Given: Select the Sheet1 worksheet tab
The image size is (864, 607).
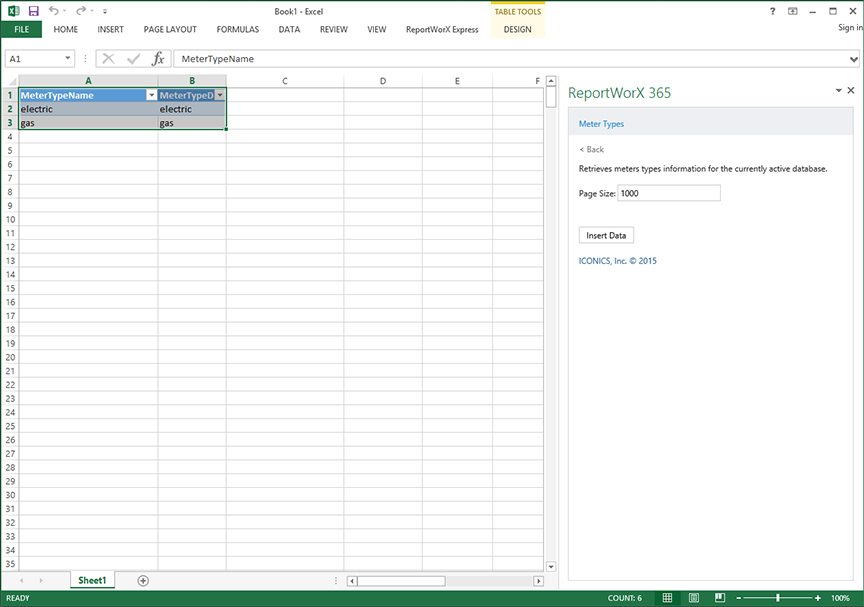Looking at the screenshot, I should tap(92, 580).
